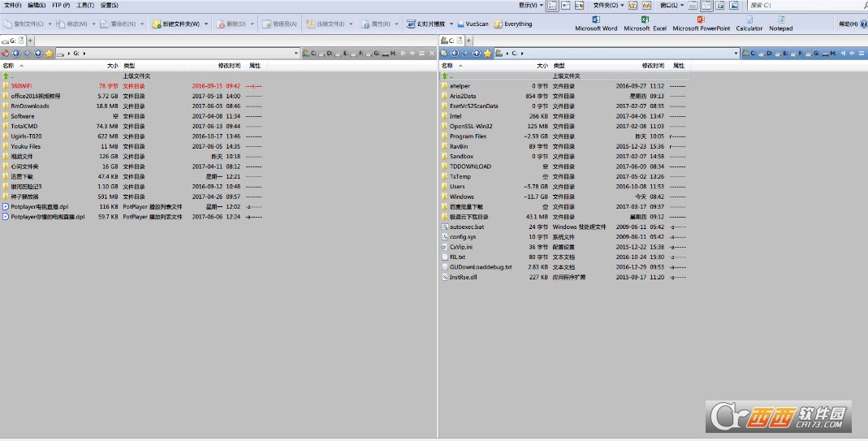The image size is (868, 441).
Task: Expand left pane address bar dropdown
Action: pos(296,53)
